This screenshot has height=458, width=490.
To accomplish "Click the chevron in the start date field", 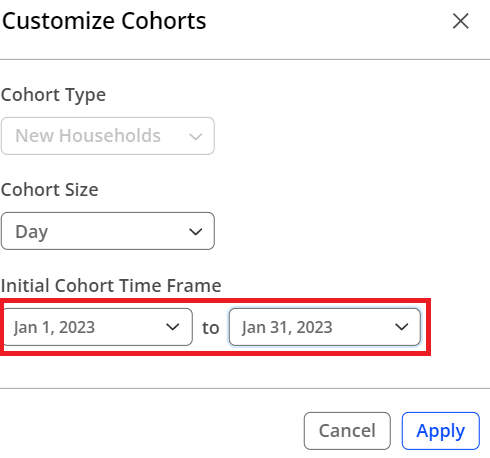I will pyautogui.click(x=173, y=327).
